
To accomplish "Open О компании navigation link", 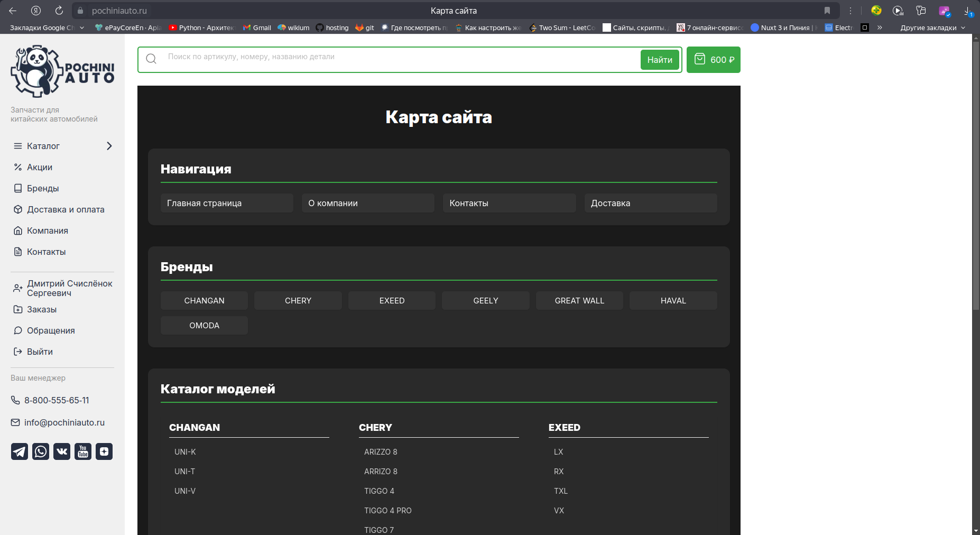I will pos(368,203).
